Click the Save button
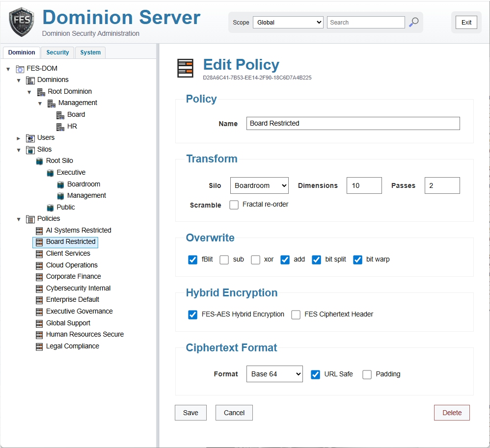490x448 pixels. (x=191, y=413)
